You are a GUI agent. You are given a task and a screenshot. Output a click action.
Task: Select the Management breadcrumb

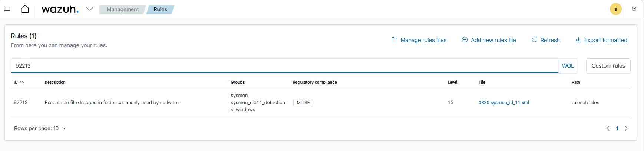click(122, 9)
